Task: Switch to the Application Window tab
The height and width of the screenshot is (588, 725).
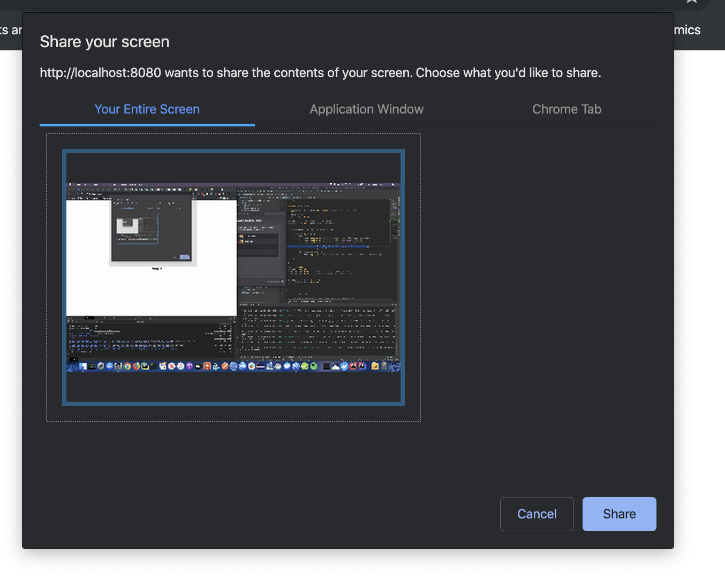Action: click(x=366, y=109)
